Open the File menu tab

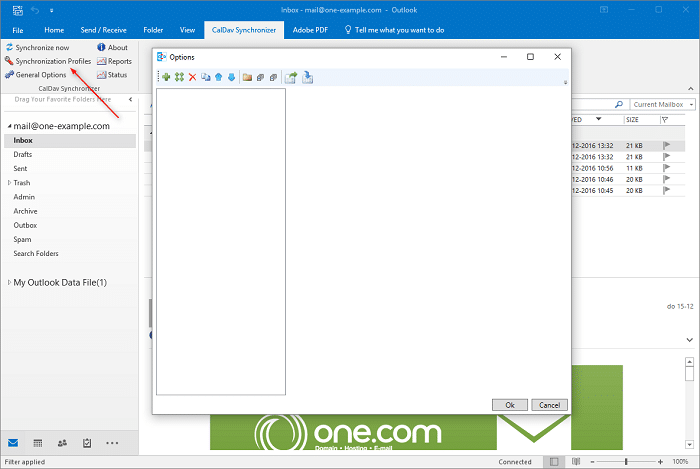point(18,30)
